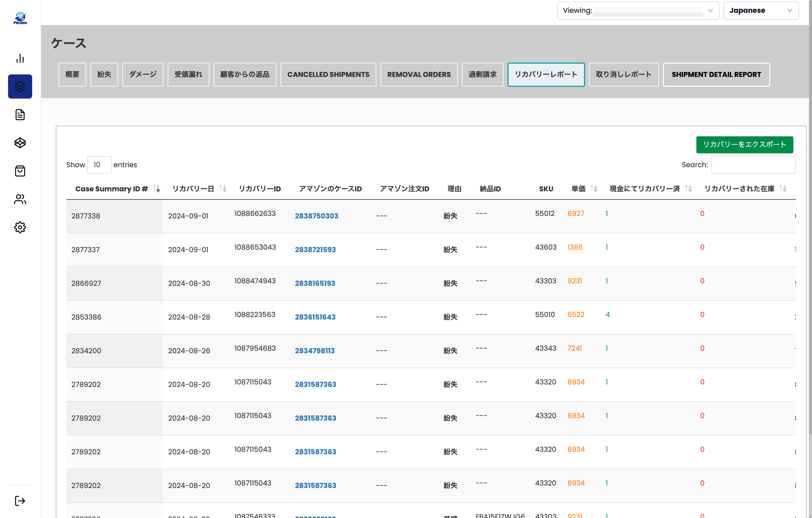
Task: Click the logout icon at sidebar bottom
Action: [20, 501]
